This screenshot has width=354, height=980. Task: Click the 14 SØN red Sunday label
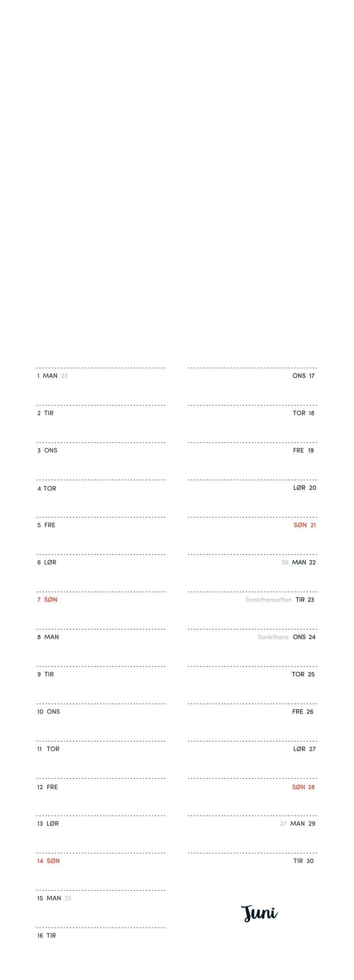(48, 861)
